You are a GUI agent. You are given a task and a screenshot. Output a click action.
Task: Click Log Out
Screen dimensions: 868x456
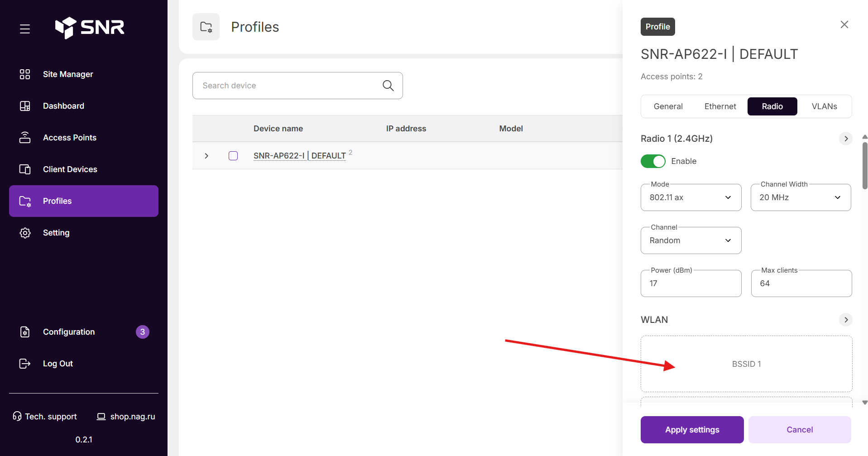point(84,364)
